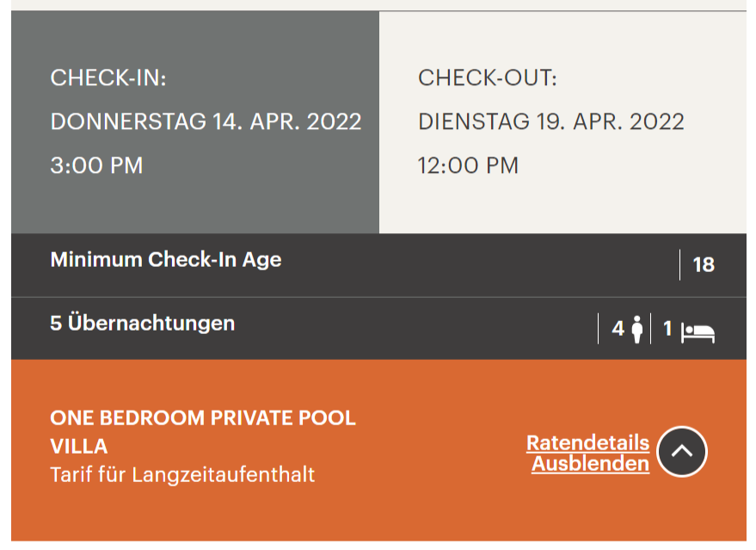Click the guest count number 4
This screenshot has height=550, width=756.
point(618,329)
